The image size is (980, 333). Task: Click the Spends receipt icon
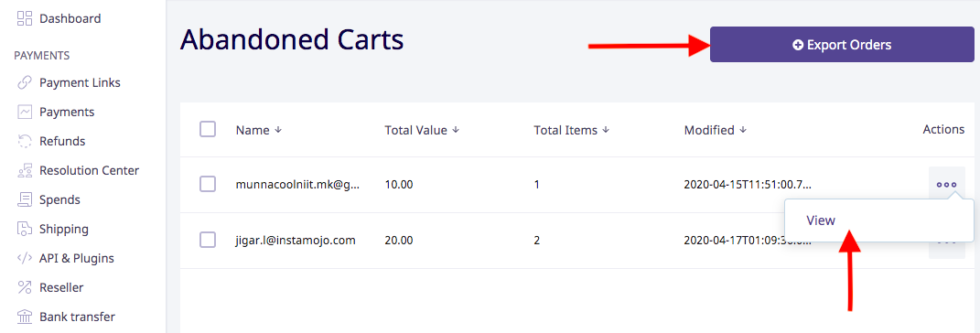[x=25, y=200]
